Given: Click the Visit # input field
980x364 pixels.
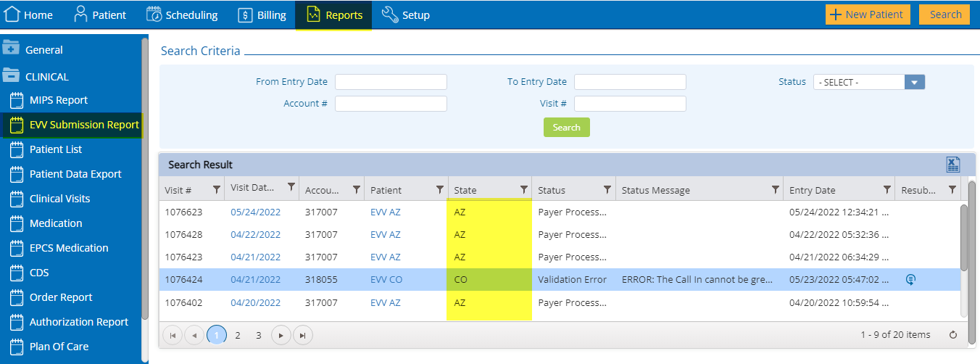Looking at the screenshot, I should (x=630, y=104).
